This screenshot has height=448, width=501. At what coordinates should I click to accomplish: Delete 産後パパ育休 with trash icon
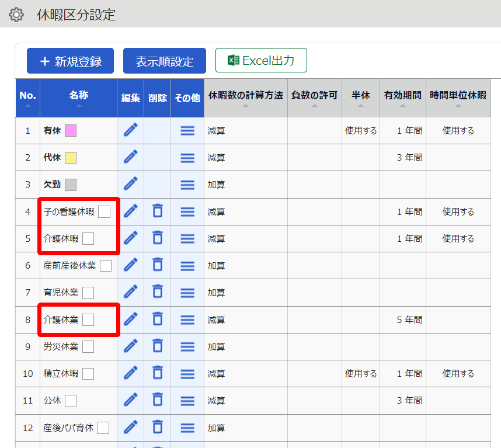[x=158, y=427]
